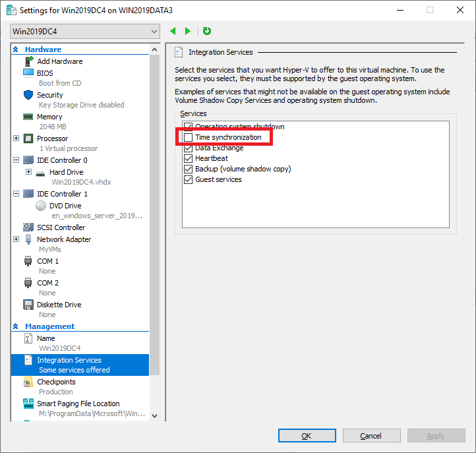The width and height of the screenshot is (476, 453).
Task: Click the IDE Controller 0 icon
Action: (x=28, y=160)
